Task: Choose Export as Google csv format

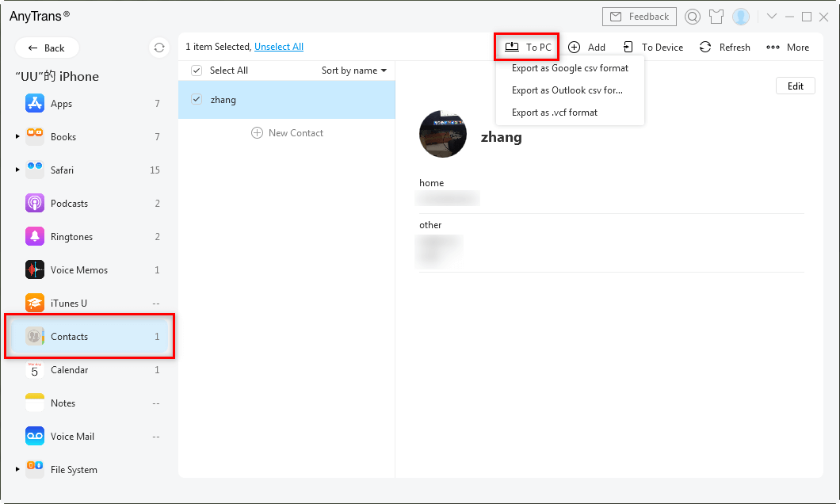Action: [x=570, y=68]
